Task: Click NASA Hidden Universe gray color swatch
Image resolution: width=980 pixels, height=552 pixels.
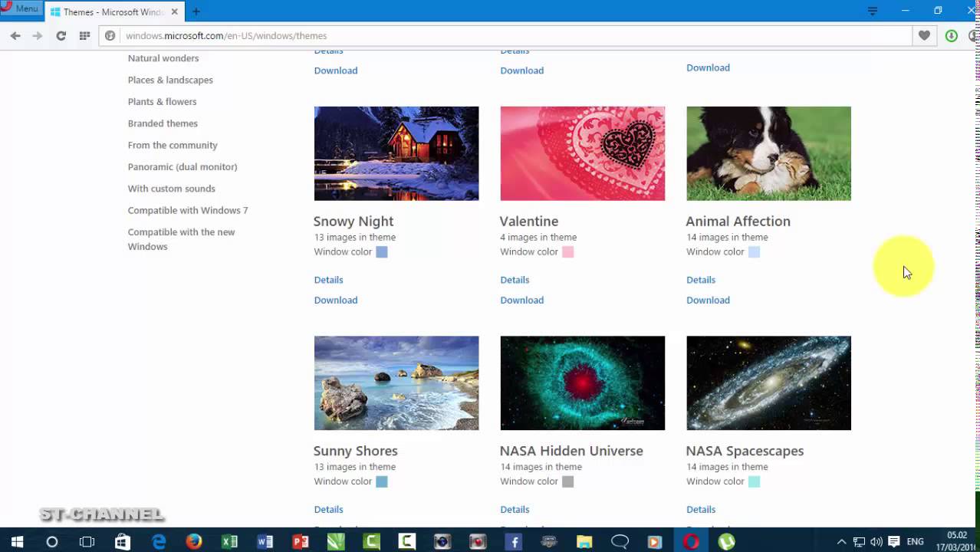Action: coord(568,481)
